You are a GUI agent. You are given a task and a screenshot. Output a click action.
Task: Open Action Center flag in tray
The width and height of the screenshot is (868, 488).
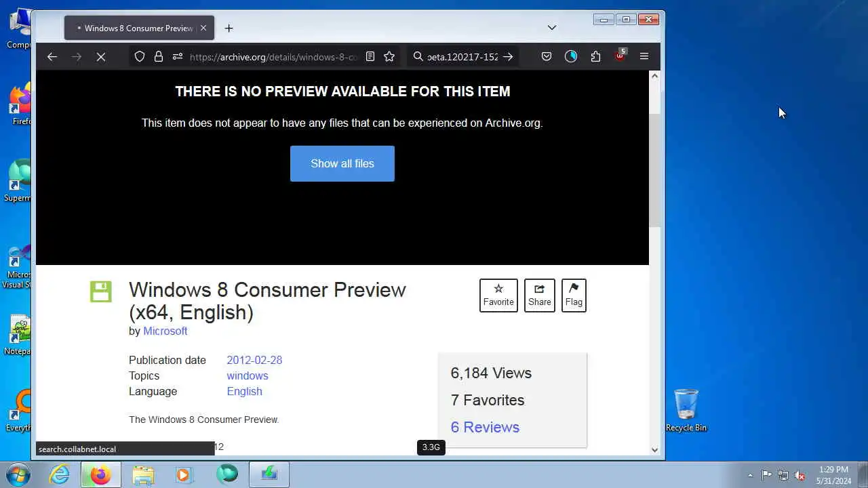[766, 475]
